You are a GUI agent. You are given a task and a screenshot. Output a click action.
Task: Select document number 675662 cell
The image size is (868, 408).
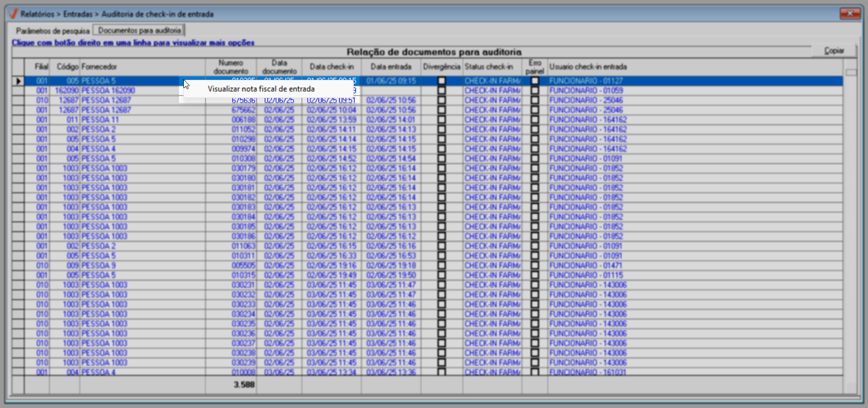pos(243,110)
